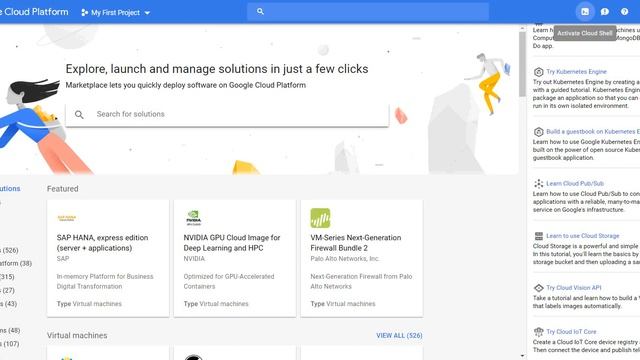Viewport: 640px width, 360px height.
Task: Click the Cloud Vision API tutorial icon
Action: tap(538, 288)
